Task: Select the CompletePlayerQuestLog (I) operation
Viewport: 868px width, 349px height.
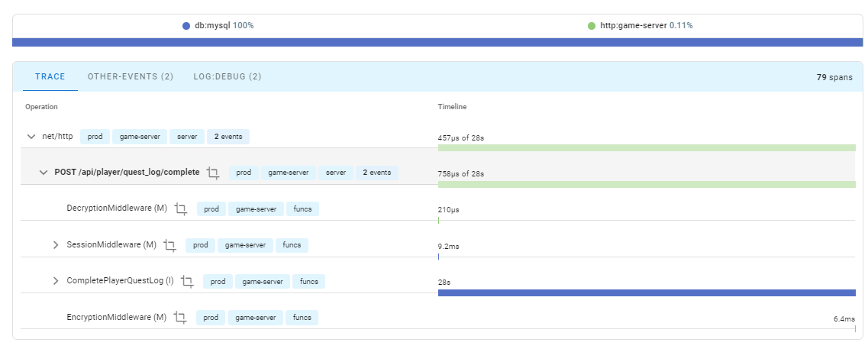Action: point(120,281)
